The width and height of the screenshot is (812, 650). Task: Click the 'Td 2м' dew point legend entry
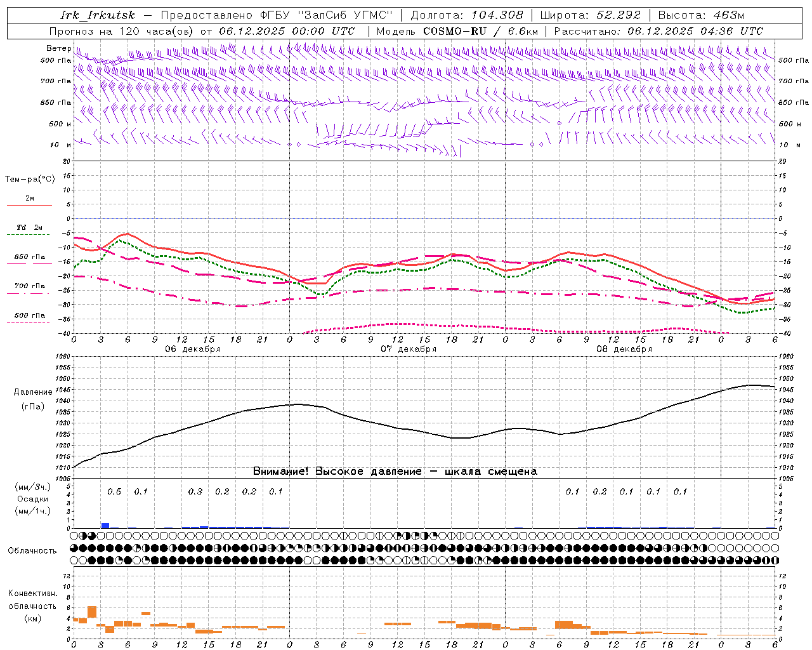point(30,227)
